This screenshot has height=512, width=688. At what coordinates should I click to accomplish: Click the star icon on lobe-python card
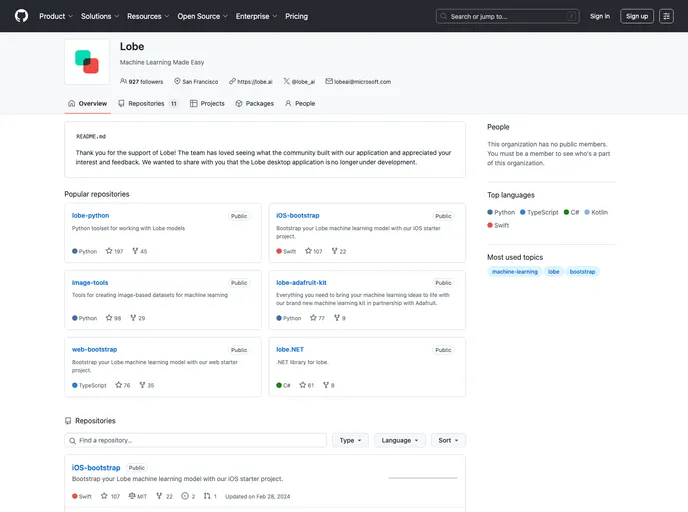point(109,251)
